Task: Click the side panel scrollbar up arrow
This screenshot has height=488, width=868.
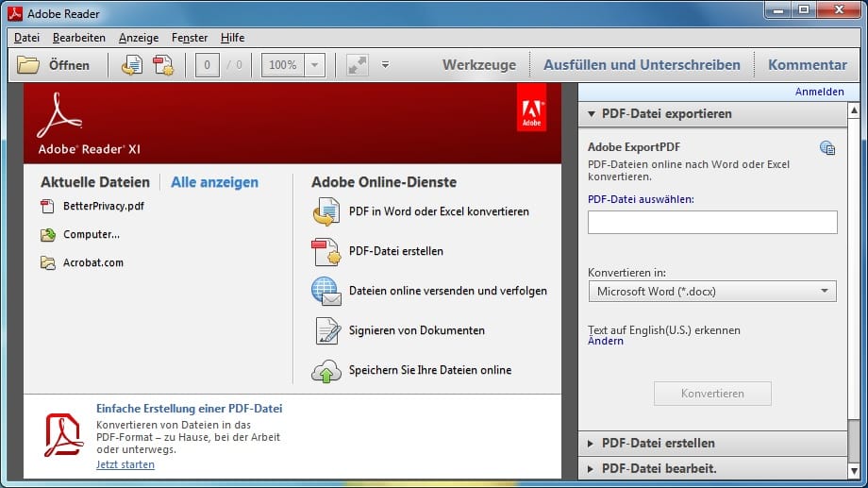Action: click(854, 110)
